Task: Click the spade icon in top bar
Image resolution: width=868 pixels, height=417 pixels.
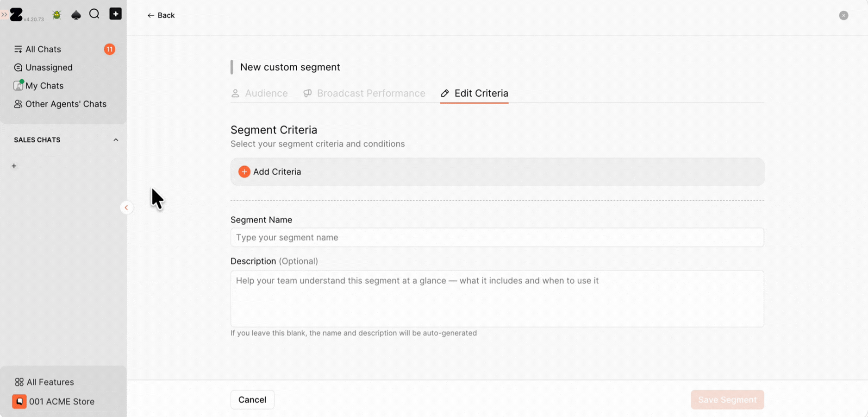Action: tap(76, 14)
